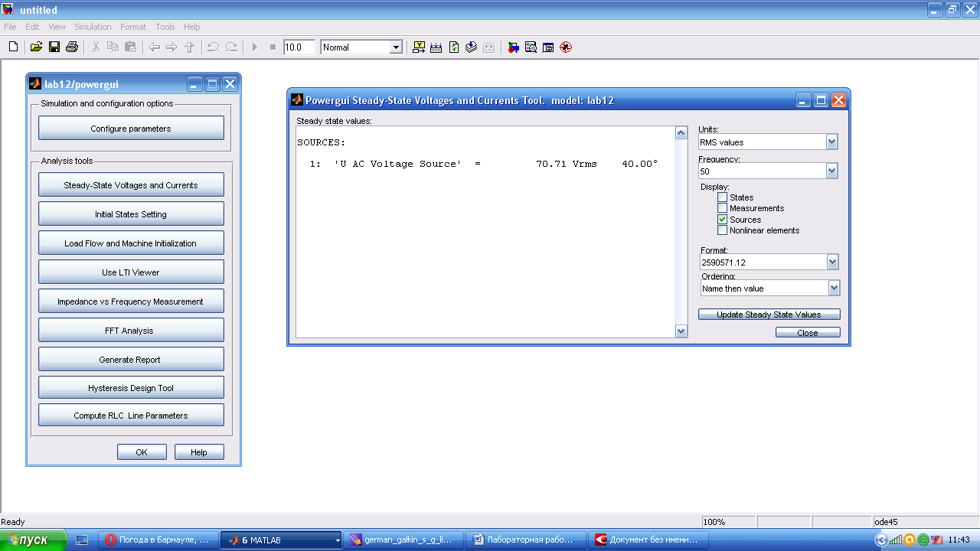Image resolution: width=980 pixels, height=551 pixels.
Task: Open a model file with folder icon
Action: 36,47
